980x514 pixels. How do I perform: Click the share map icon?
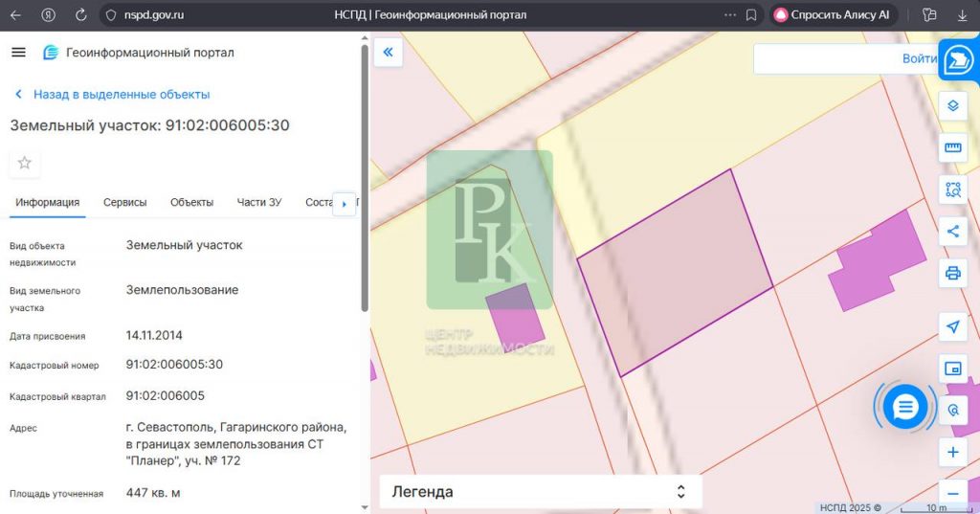(952, 231)
